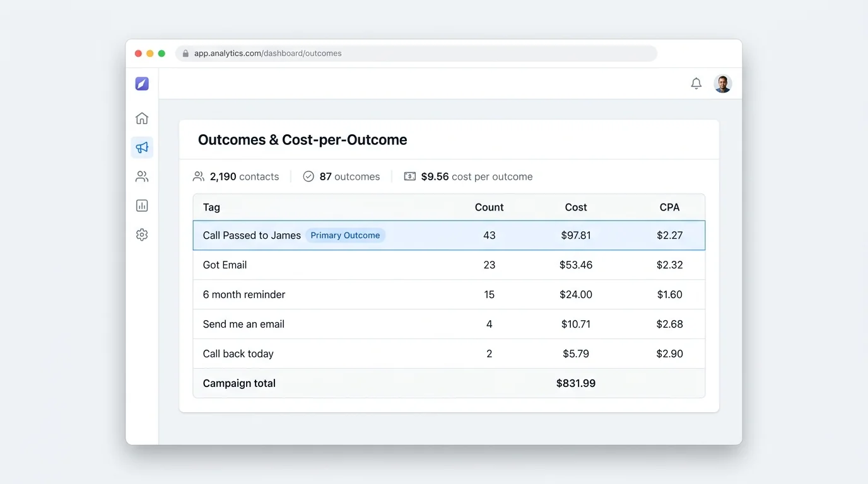Click the green maximize window button
The width and height of the screenshot is (868, 484).
(161, 54)
